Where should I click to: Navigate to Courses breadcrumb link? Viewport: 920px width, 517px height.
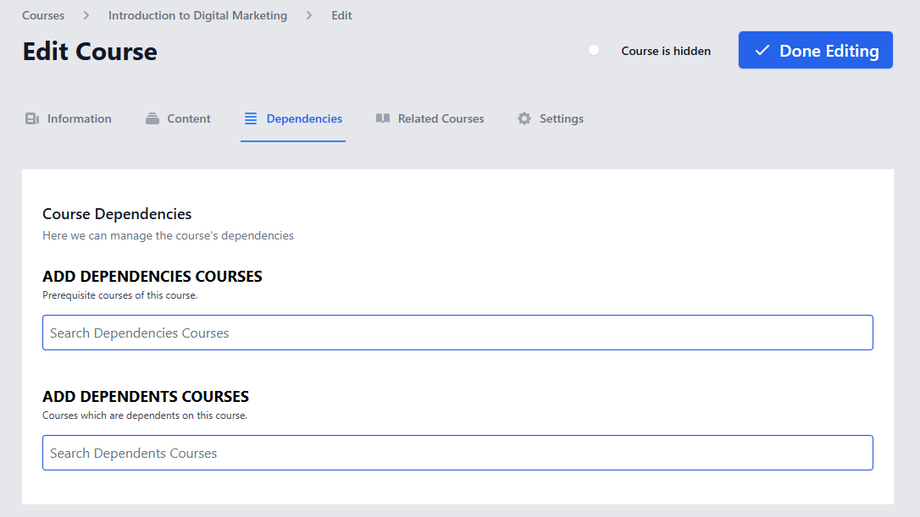pyautogui.click(x=43, y=16)
